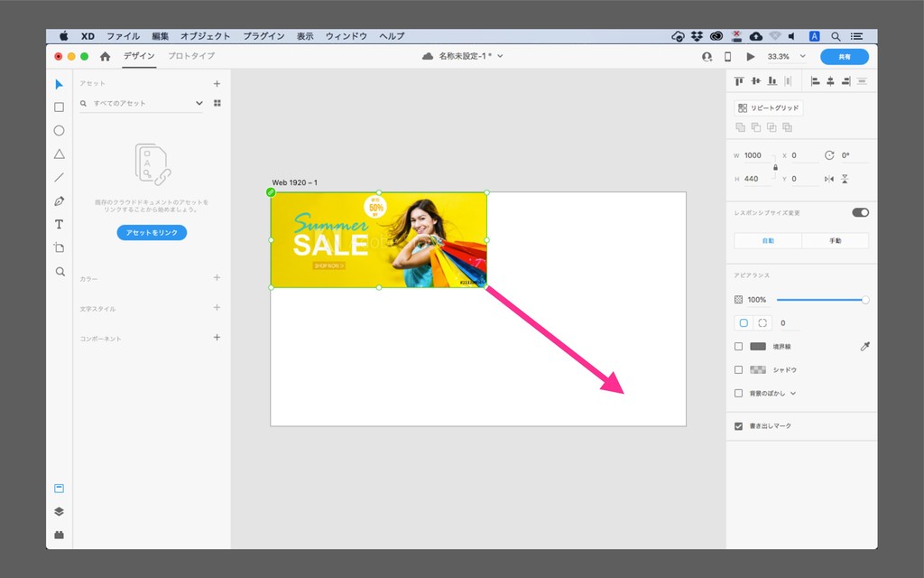The width and height of the screenshot is (924, 578).
Task: Pick border color with the eyedropper
Action: coord(864,347)
